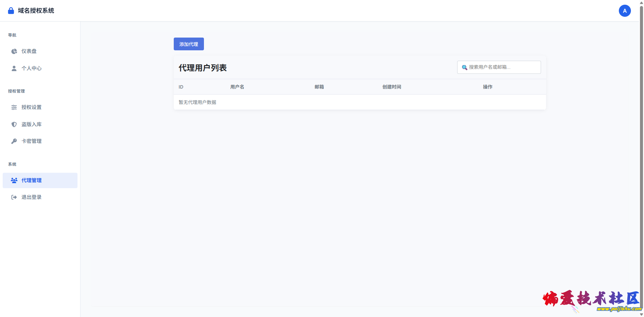644x317 pixels.
Task: Click the 域名授权系统 title
Action: tap(36, 11)
